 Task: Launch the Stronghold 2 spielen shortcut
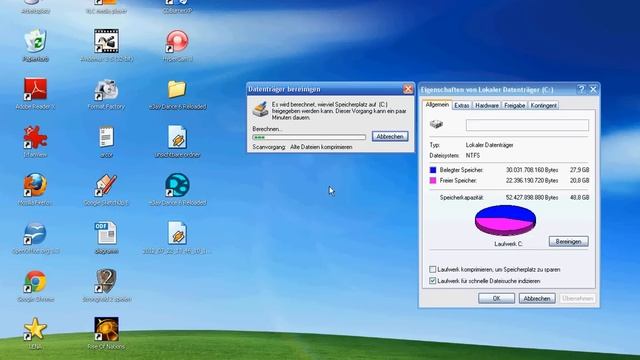pos(106,281)
